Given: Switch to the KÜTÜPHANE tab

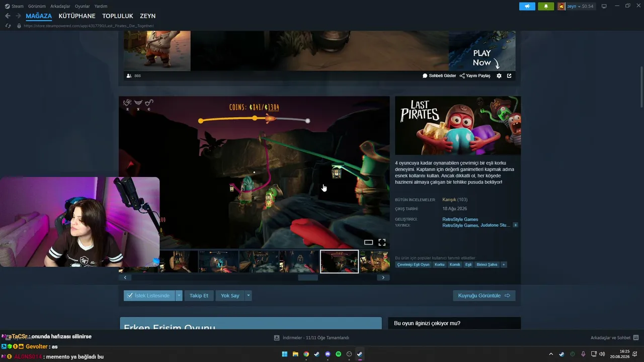Looking at the screenshot, I should 77,16.
